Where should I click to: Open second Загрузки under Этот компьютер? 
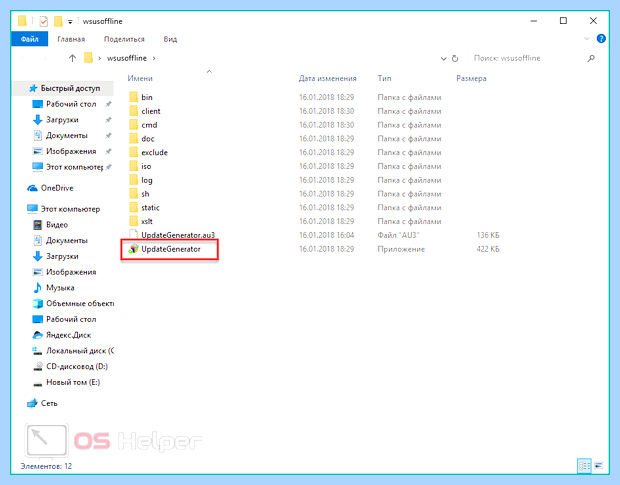tap(55, 257)
